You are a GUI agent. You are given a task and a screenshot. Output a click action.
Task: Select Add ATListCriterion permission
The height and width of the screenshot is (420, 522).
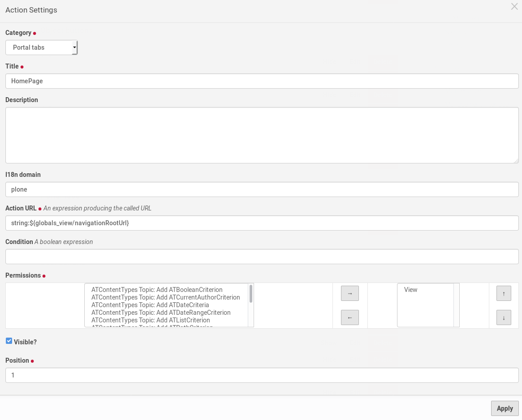[151, 320]
